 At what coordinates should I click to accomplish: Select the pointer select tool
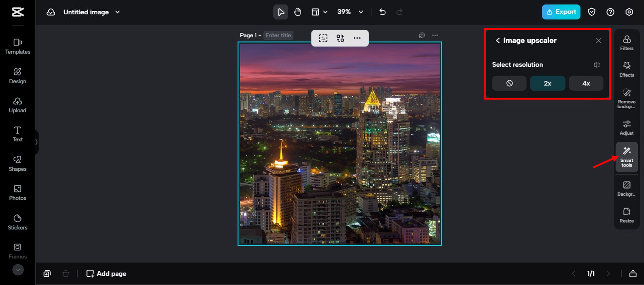281,12
